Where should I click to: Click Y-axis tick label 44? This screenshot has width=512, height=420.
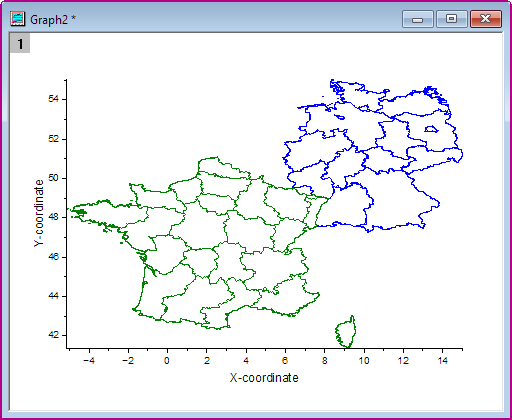pos(54,296)
